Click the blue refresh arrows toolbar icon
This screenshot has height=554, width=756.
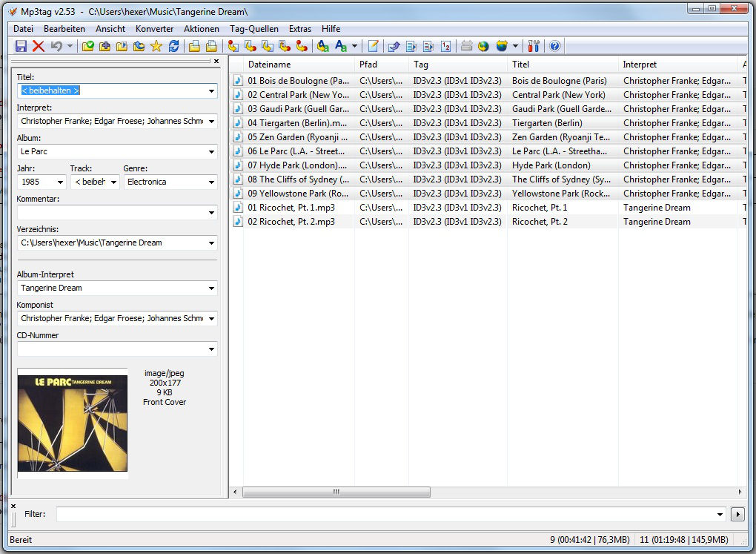point(173,46)
